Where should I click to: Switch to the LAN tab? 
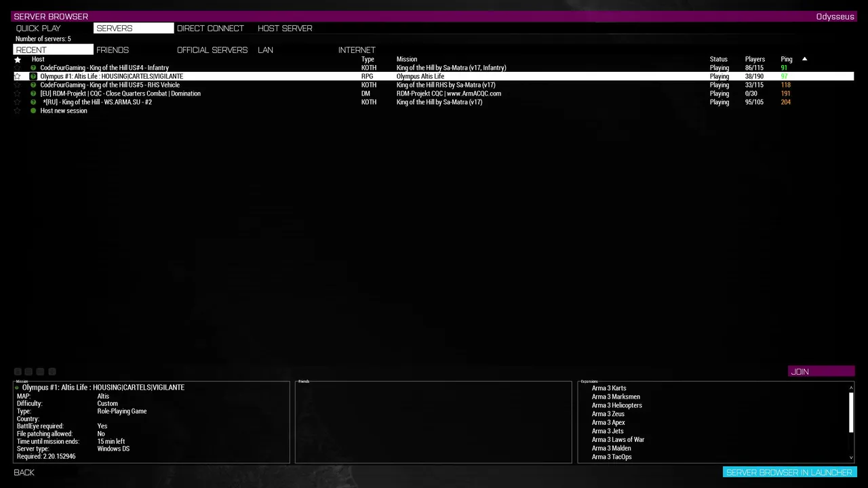(x=295, y=50)
